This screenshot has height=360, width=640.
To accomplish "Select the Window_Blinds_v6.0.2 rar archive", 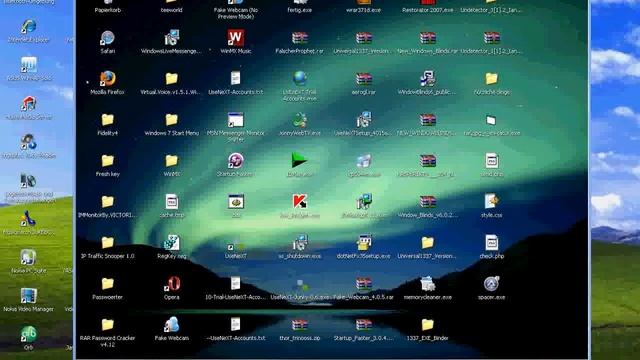I will (x=427, y=202).
